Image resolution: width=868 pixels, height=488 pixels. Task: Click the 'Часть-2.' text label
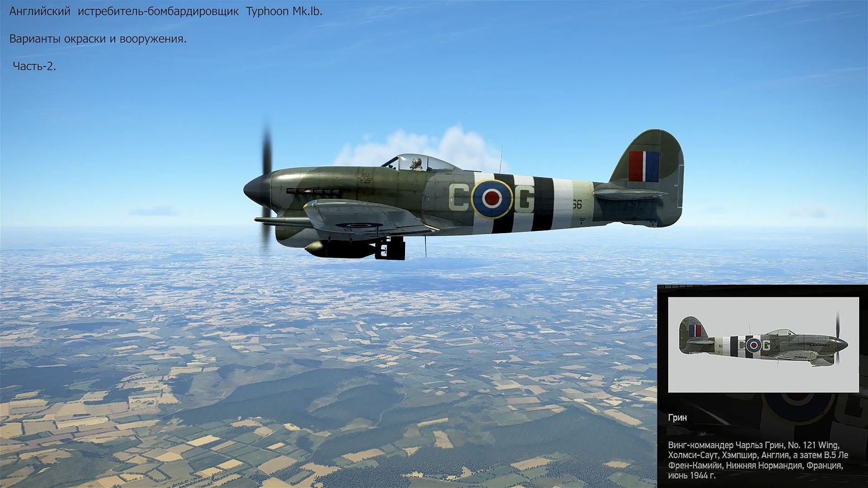point(34,66)
